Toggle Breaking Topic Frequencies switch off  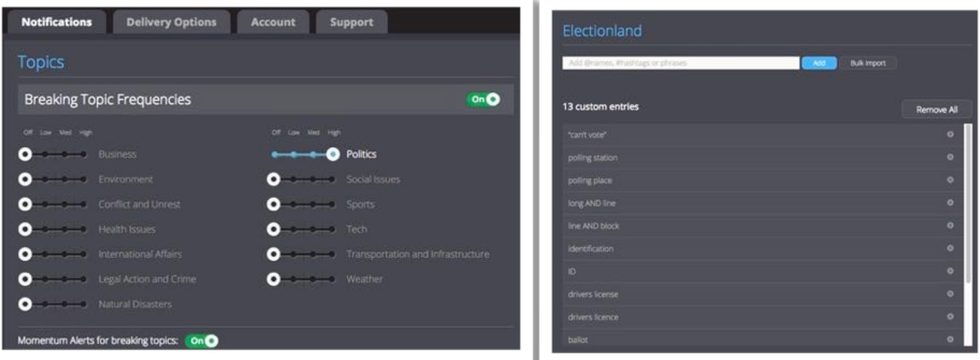484,99
